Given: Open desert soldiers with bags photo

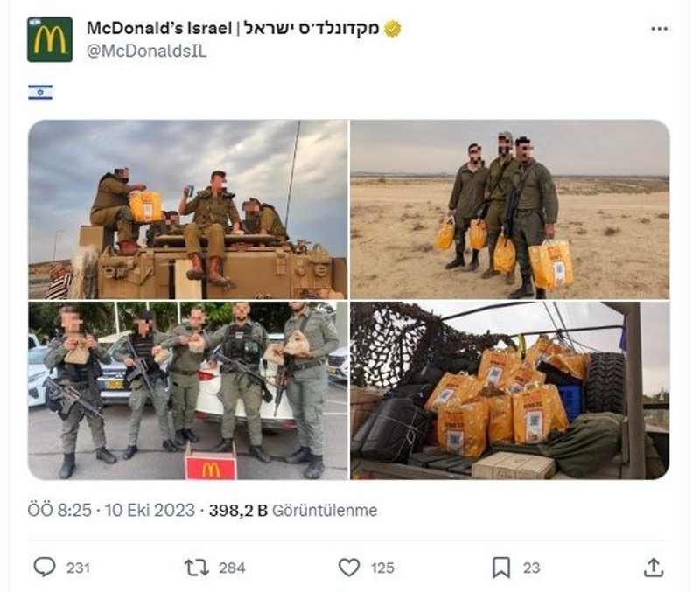Looking at the screenshot, I should [x=510, y=209].
